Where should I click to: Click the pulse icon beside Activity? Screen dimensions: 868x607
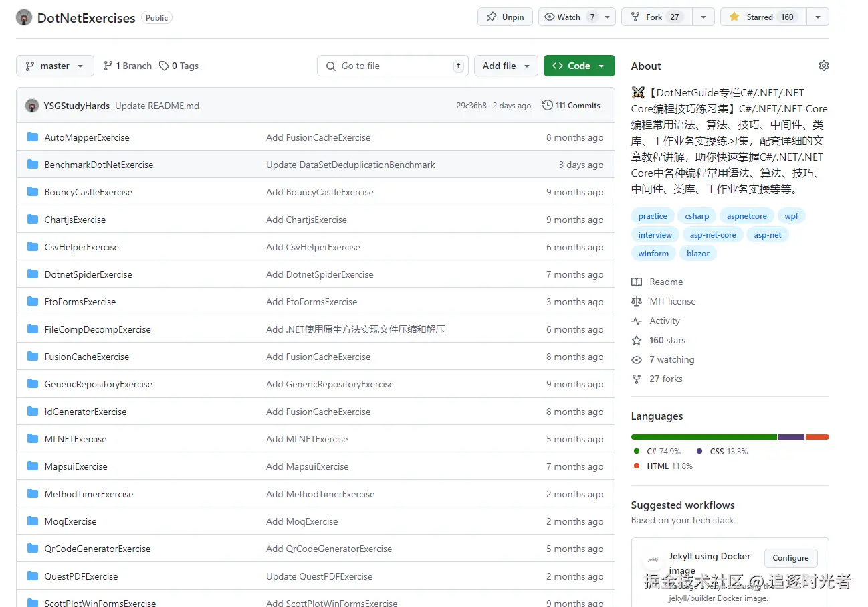637,321
